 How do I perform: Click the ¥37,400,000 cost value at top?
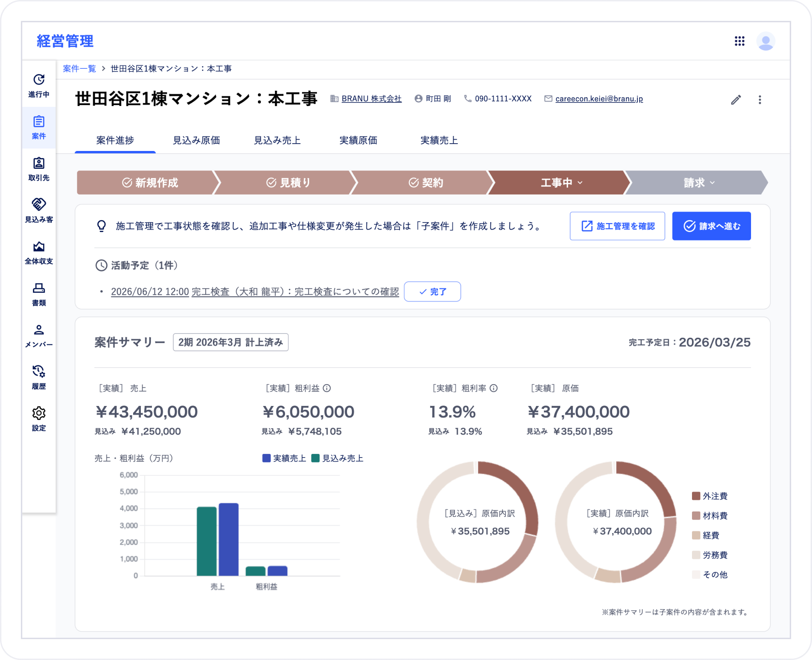(578, 412)
